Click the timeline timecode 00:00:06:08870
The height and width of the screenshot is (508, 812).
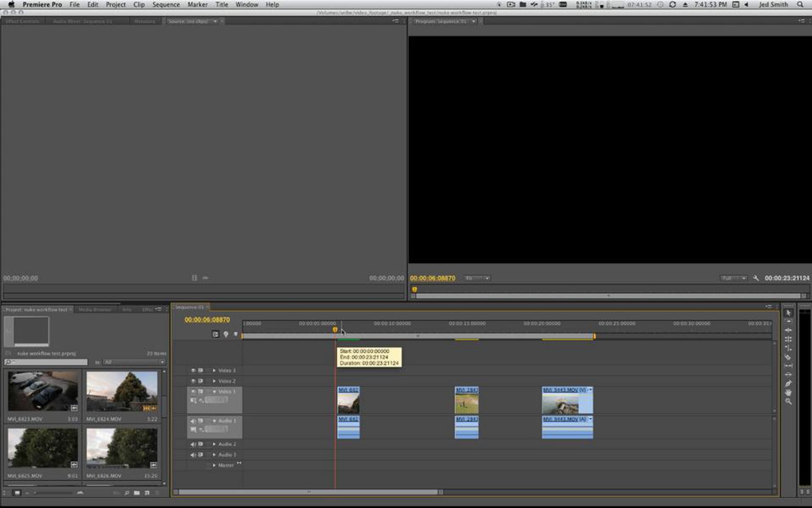click(x=207, y=320)
